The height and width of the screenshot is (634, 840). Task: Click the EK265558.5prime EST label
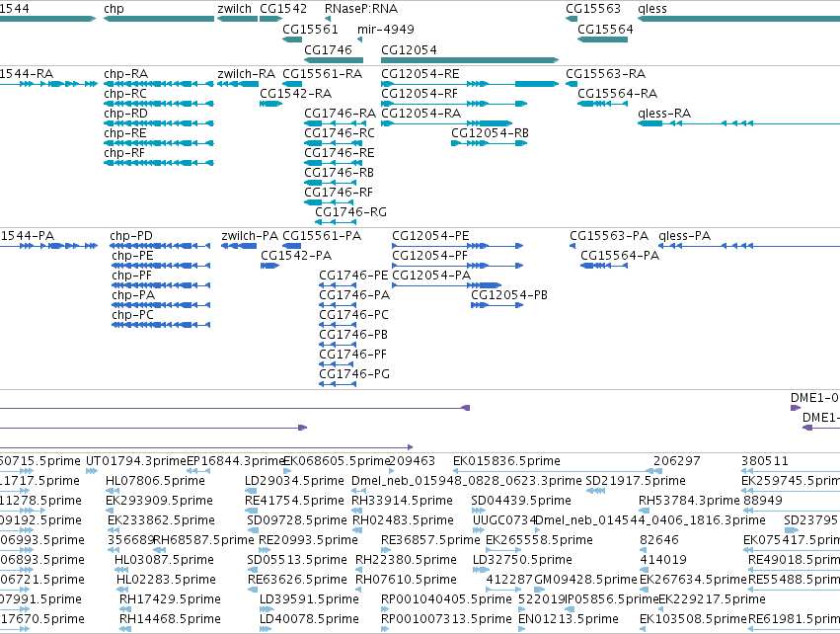coord(540,540)
